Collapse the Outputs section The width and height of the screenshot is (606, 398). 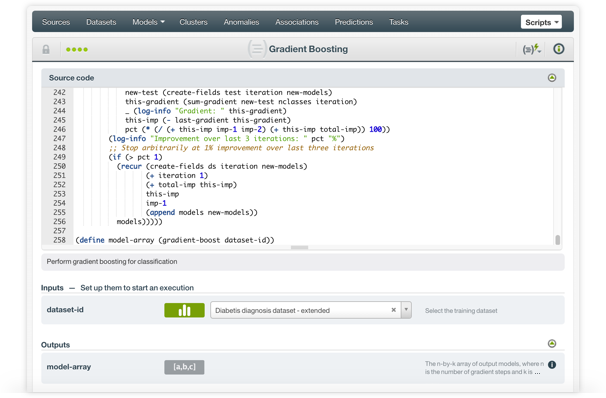[x=552, y=344]
